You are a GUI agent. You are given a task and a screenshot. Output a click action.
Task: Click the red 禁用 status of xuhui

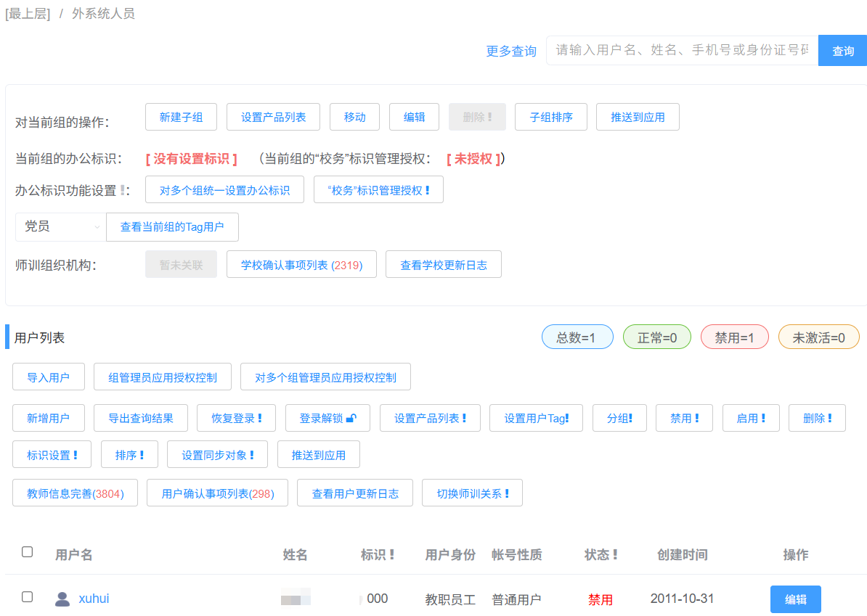click(600, 599)
